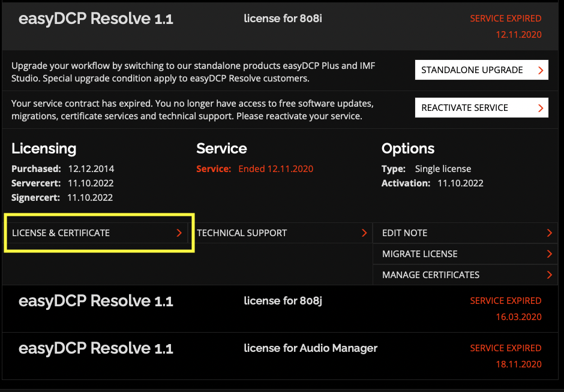Click the Single license type value
564x392 pixels.
click(x=443, y=169)
